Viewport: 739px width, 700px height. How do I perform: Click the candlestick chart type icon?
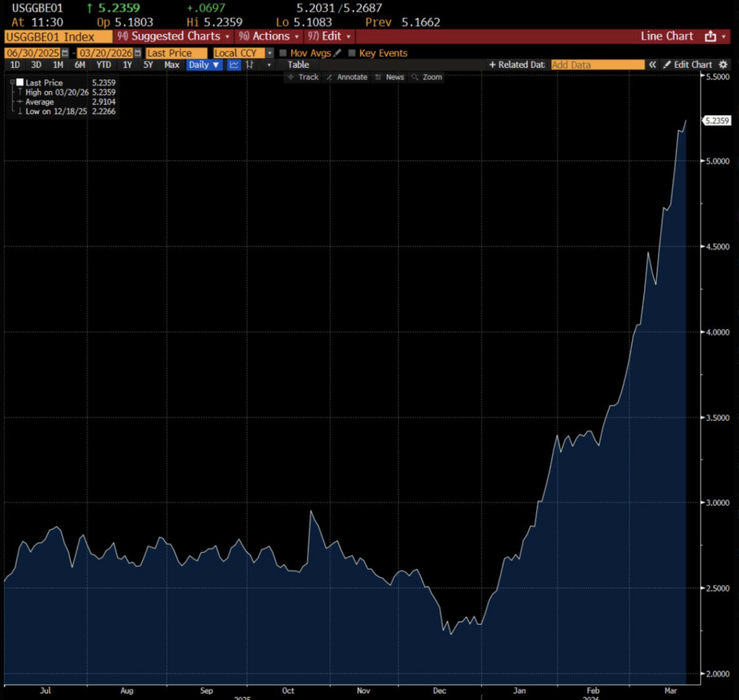click(x=250, y=64)
